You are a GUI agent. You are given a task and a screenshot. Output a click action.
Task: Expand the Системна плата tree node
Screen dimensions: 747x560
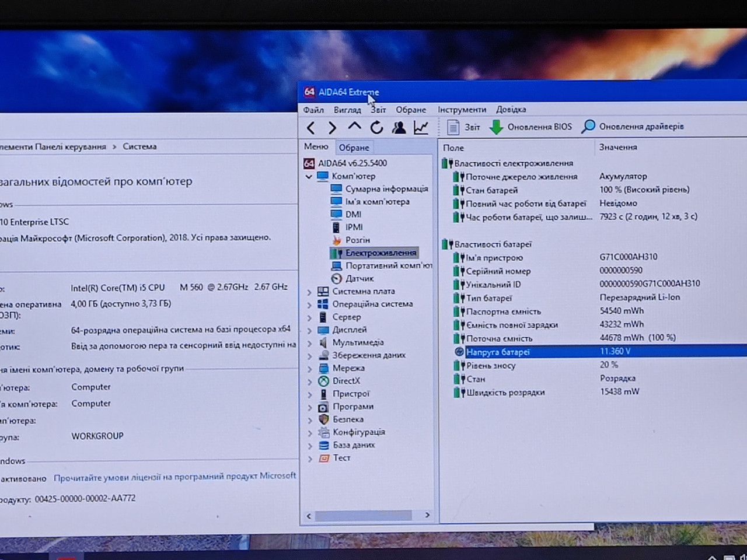click(309, 292)
